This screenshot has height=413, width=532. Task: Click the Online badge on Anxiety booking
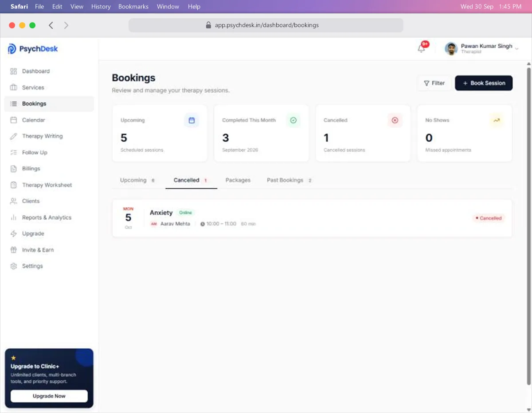pyautogui.click(x=185, y=213)
